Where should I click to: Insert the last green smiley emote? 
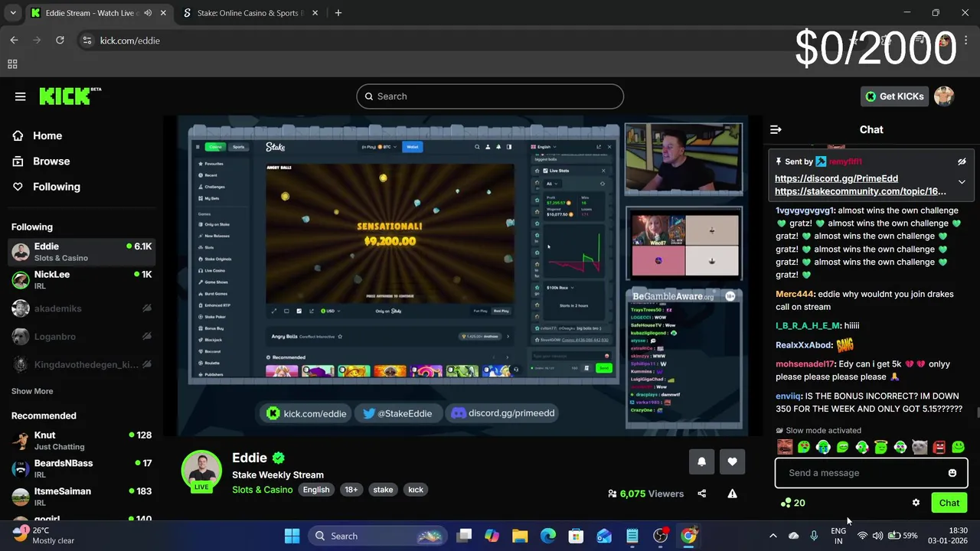pos(958,447)
